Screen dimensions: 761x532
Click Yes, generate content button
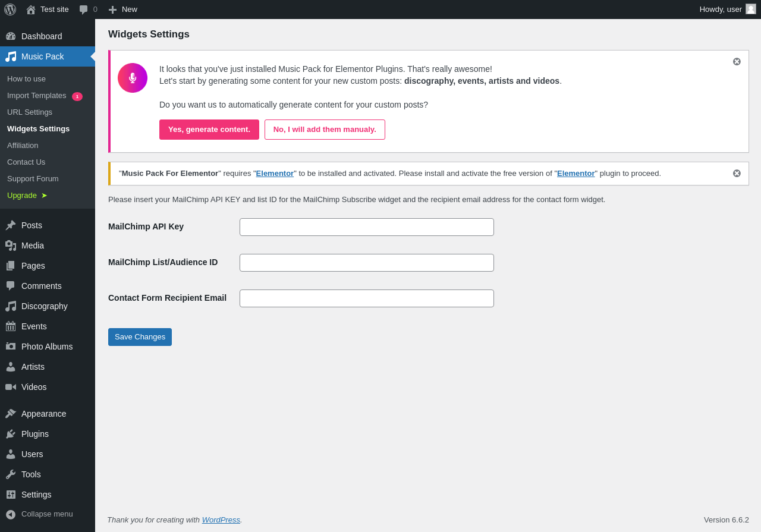209,130
